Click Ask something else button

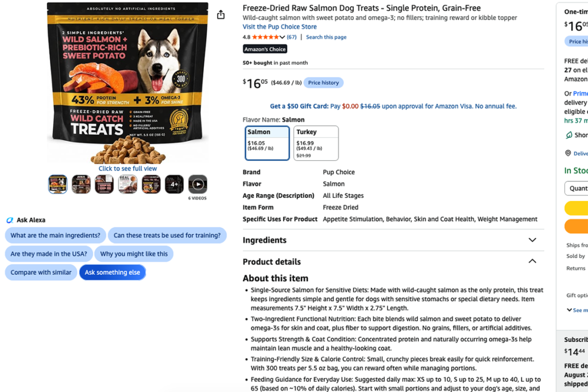[x=113, y=273]
